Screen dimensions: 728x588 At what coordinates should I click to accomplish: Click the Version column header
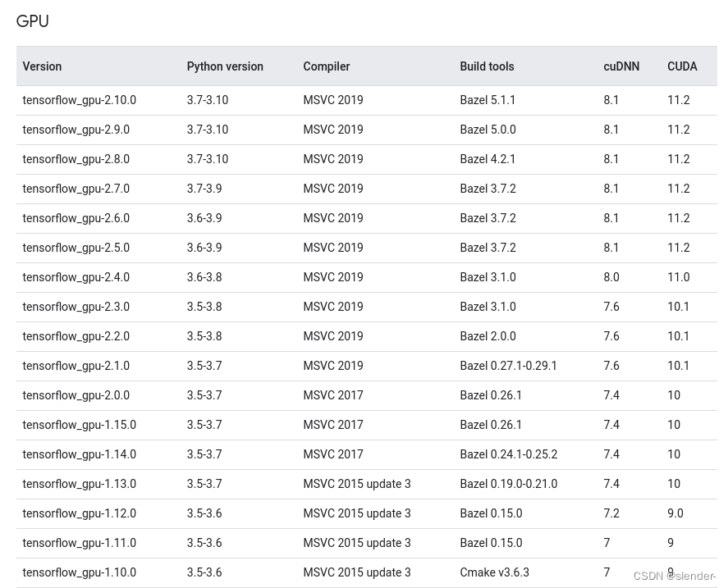(42, 66)
